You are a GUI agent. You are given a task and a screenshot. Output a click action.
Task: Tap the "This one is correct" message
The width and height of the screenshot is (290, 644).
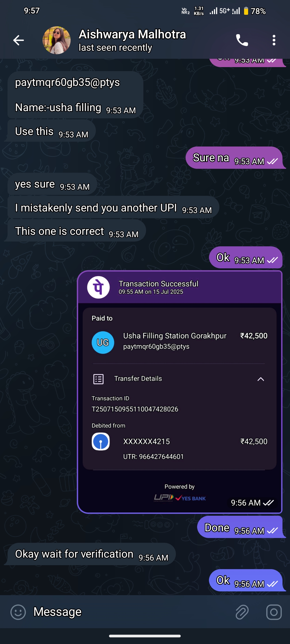77,231
